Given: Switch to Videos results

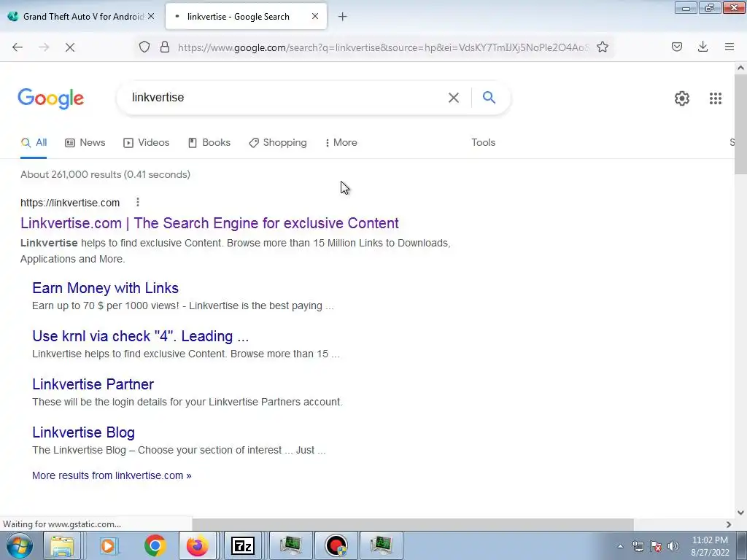Looking at the screenshot, I should click(x=146, y=142).
